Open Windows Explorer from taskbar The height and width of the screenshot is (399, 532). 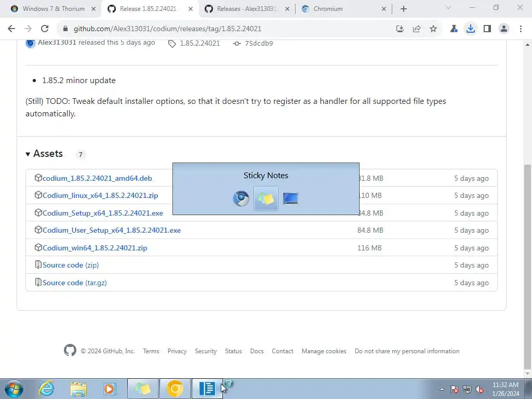pyautogui.click(x=79, y=389)
